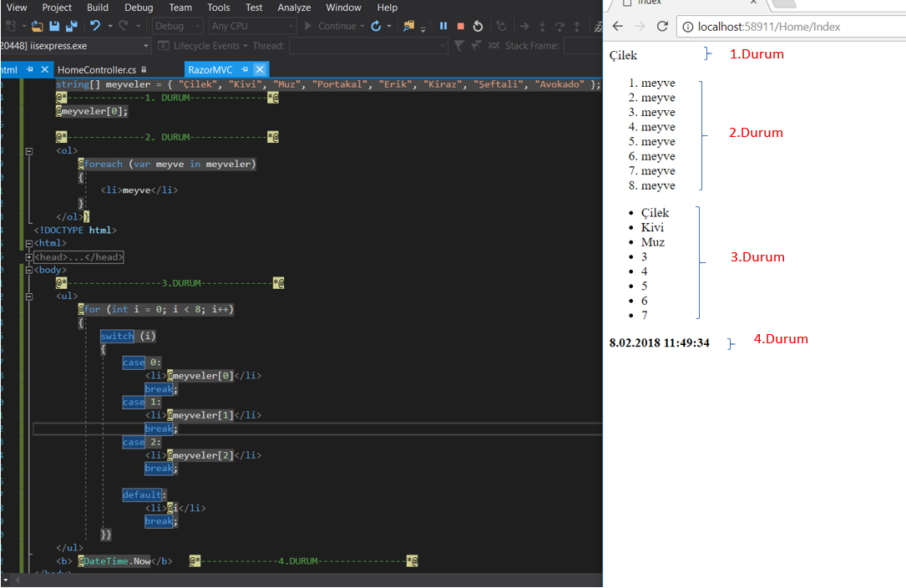Viewport: 906px width, 588px height.
Task: Switch to the RazorMVC tab
Action: click(x=211, y=68)
